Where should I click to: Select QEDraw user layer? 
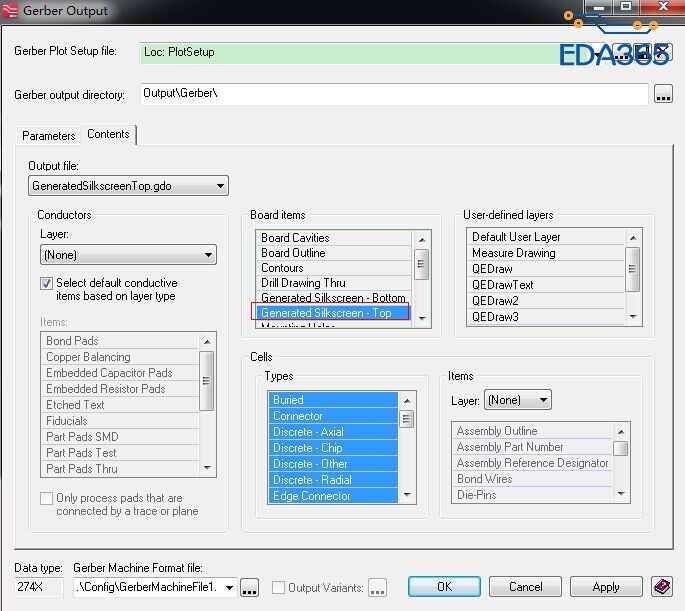[x=546, y=269]
